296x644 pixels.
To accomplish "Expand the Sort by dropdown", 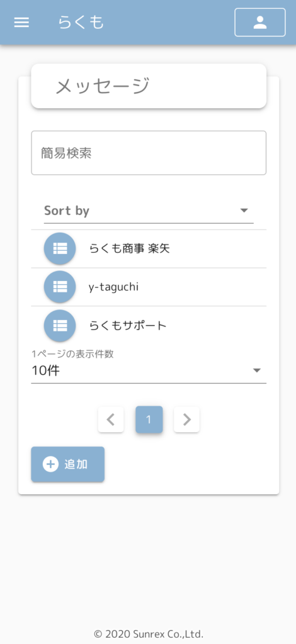I will (x=149, y=211).
